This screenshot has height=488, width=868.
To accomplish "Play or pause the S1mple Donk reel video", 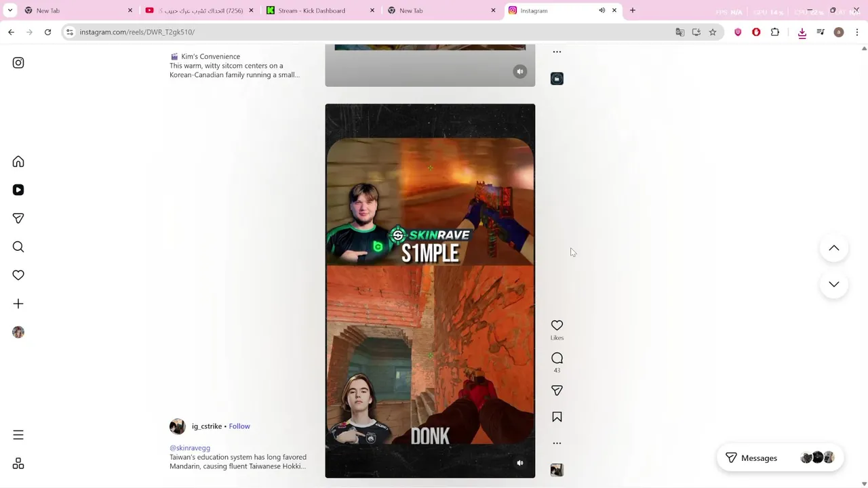I will coord(430,291).
